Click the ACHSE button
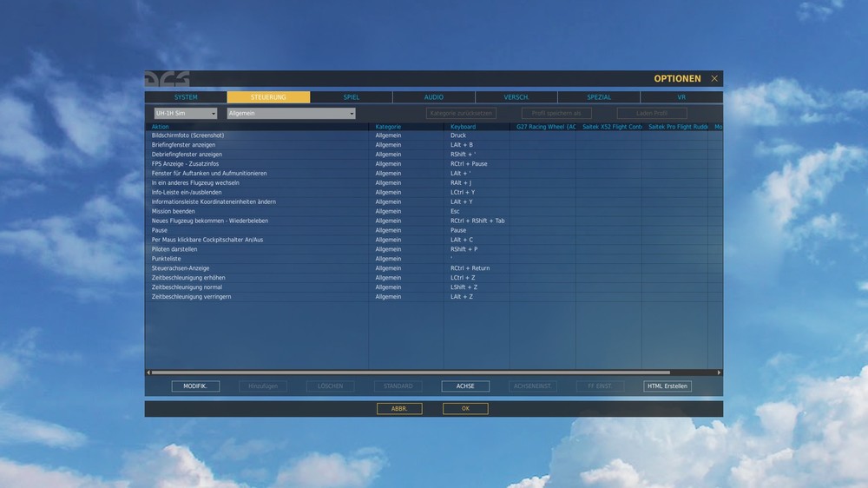 point(465,386)
